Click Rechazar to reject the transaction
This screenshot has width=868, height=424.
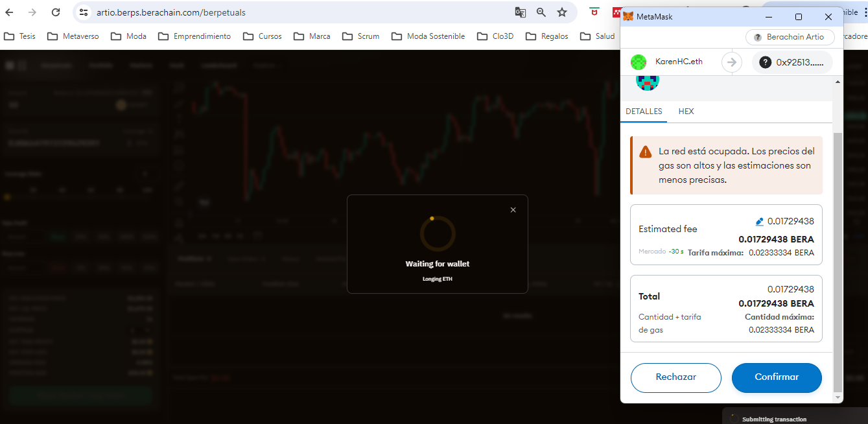[675, 377]
